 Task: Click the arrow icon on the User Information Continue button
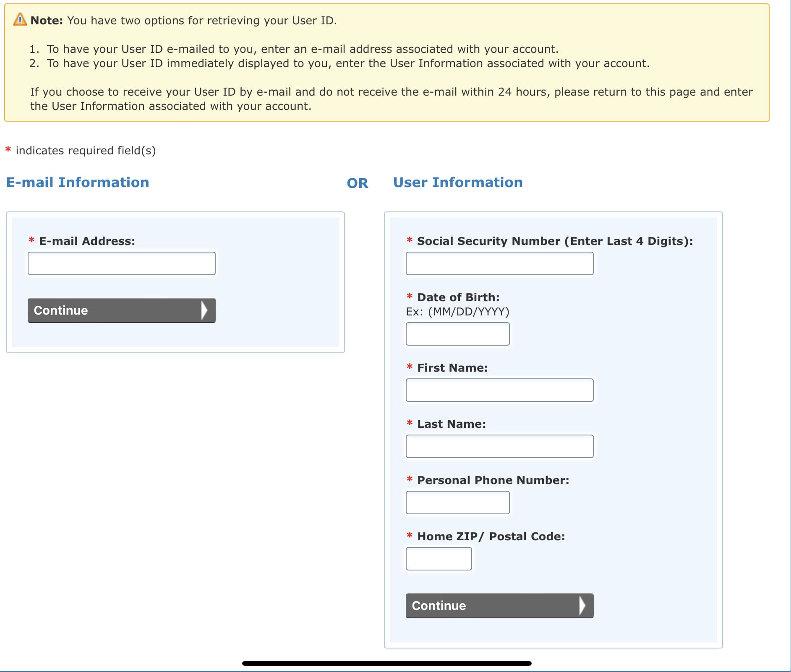(583, 606)
